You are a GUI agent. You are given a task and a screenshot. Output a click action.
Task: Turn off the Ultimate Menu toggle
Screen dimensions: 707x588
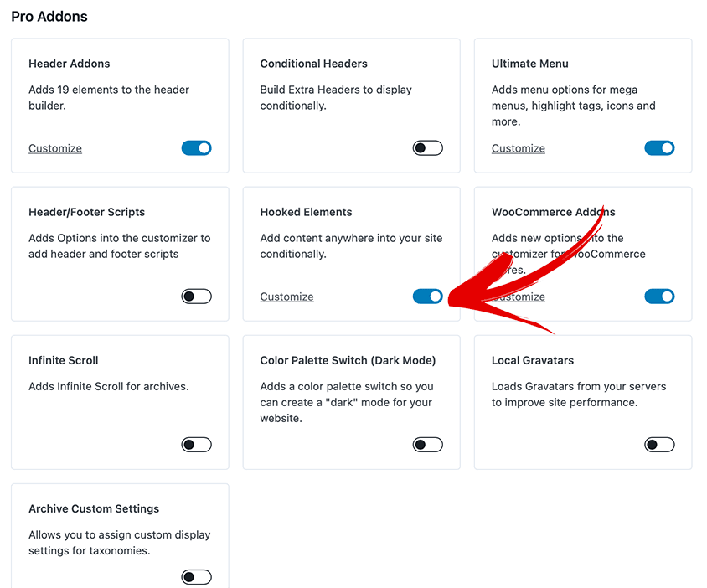(659, 148)
